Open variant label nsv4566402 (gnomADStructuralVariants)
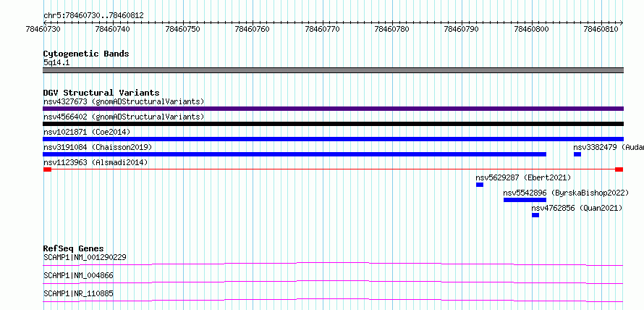The image size is (644, 310). [124, 117]
